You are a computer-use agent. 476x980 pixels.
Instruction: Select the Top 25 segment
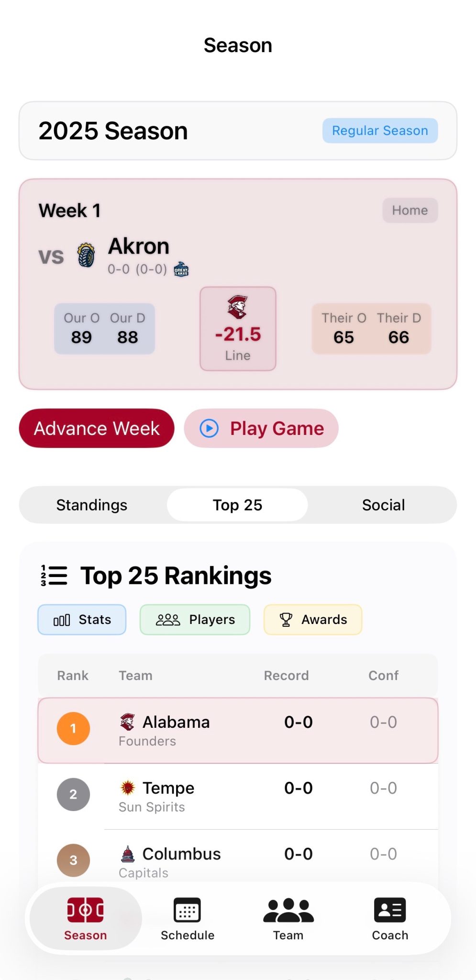237,505
